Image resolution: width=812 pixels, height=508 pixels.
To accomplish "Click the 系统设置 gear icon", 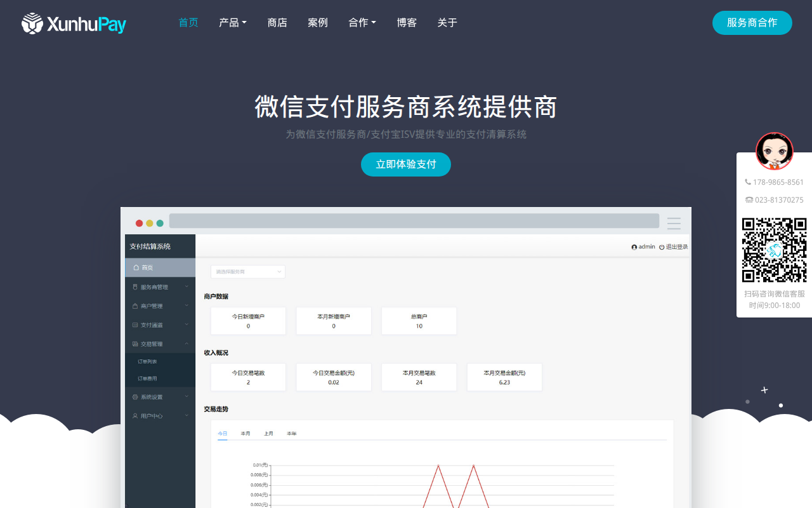I will [135, 398].
